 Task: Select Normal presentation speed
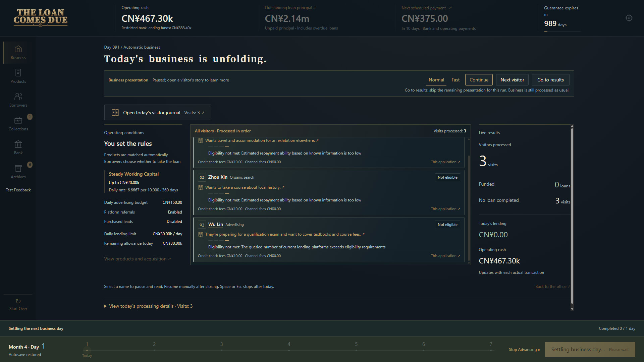pyautogui.click(x=436, y=80)
